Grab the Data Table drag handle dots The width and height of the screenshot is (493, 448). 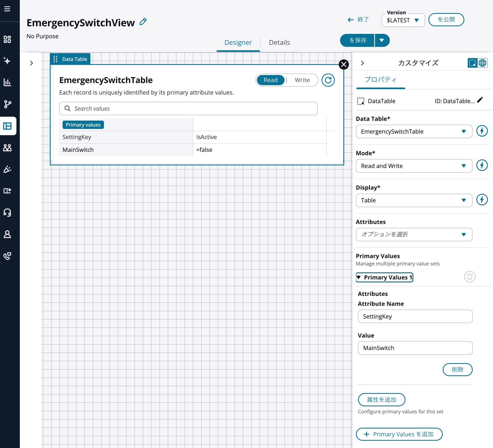(x=55, y=59)
